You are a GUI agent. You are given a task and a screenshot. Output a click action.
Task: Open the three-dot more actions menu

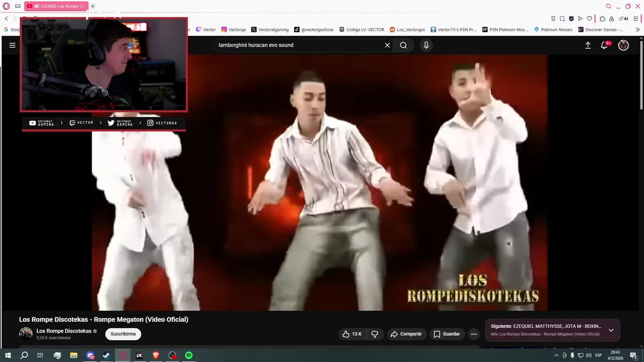(x=473, y=334)
